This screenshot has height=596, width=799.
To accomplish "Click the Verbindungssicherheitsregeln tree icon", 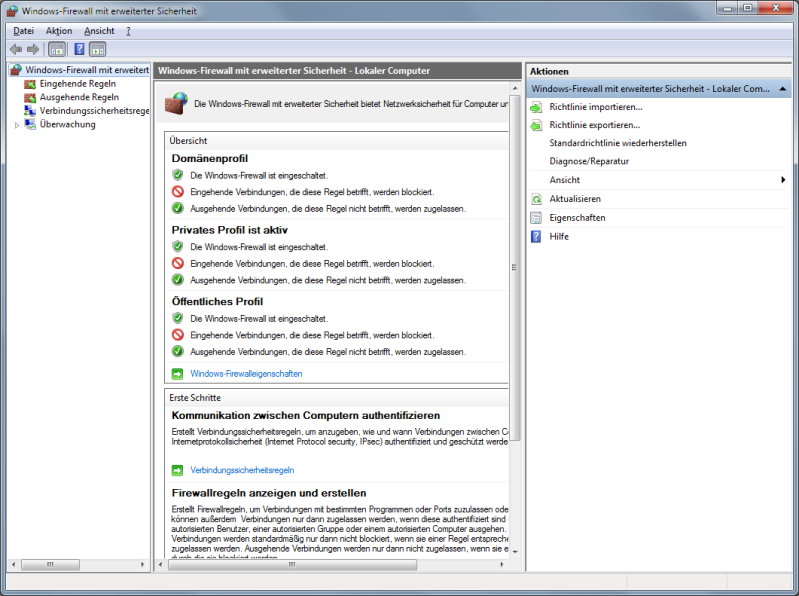I will point(30,111).
